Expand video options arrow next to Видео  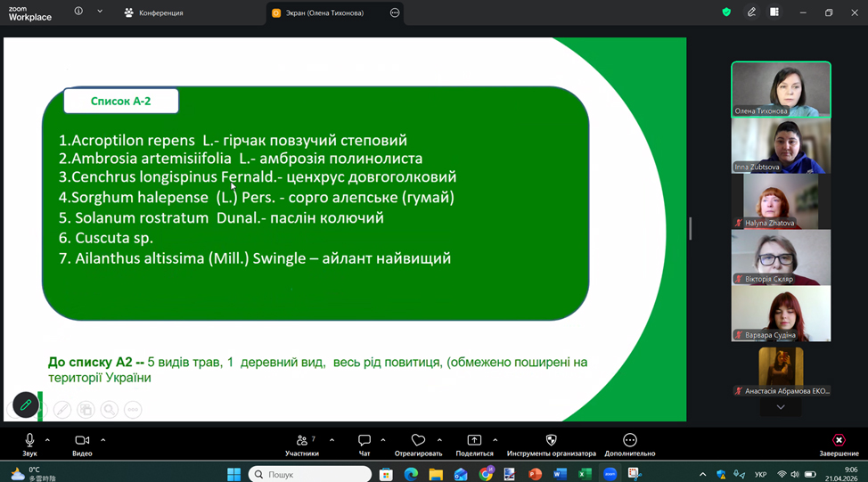tap(103, 440)
